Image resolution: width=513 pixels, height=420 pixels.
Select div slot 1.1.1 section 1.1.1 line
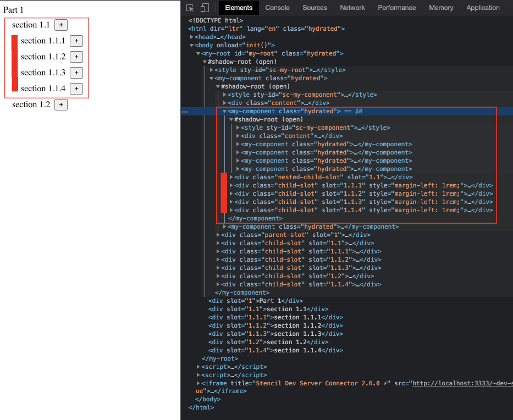tap(276, 317)
